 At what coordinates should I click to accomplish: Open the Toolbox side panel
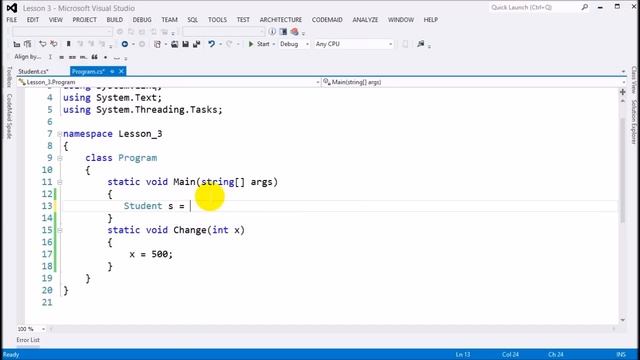tap(9, 76)
